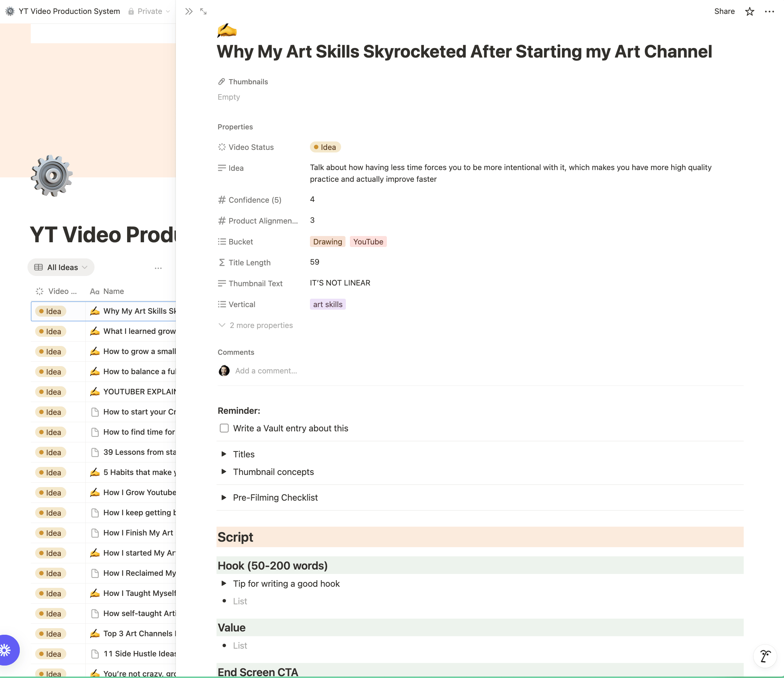Collapse side peek with double chevron icon
The width and height of the screenshot is (784, 678).
click(189, 11)
